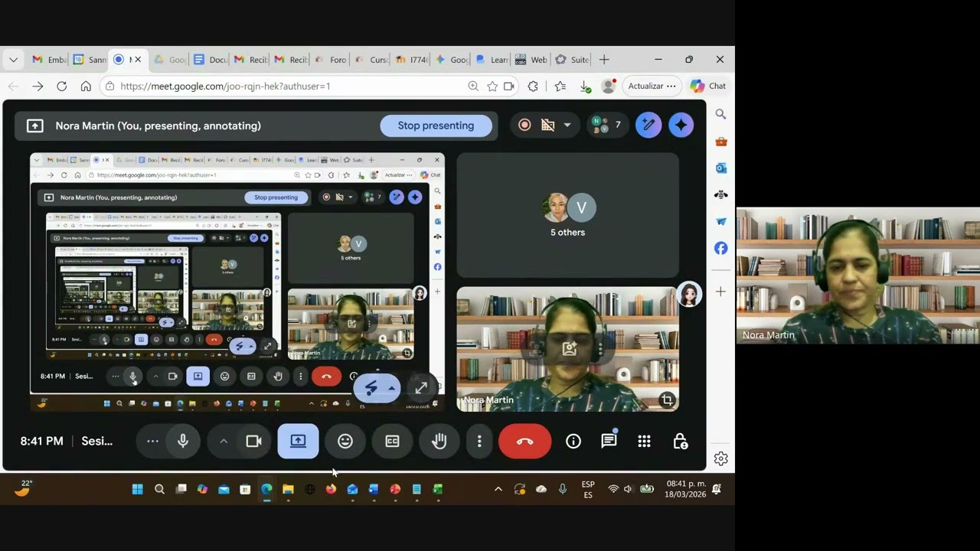The width and height of the screenshot is (980, 551).
Task: Show hidden tray icons chevron
Action: pyautogui.click(x=498, y=489)
